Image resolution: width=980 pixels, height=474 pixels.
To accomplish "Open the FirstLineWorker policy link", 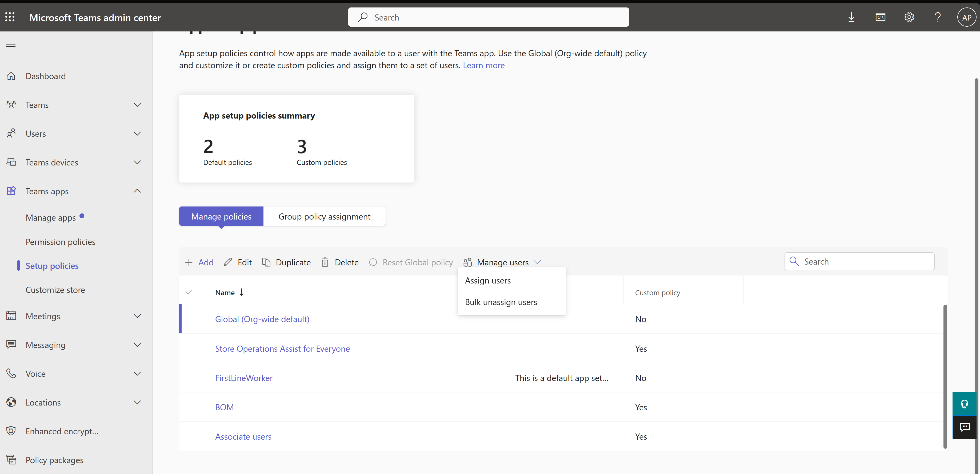I will point(244,377).
